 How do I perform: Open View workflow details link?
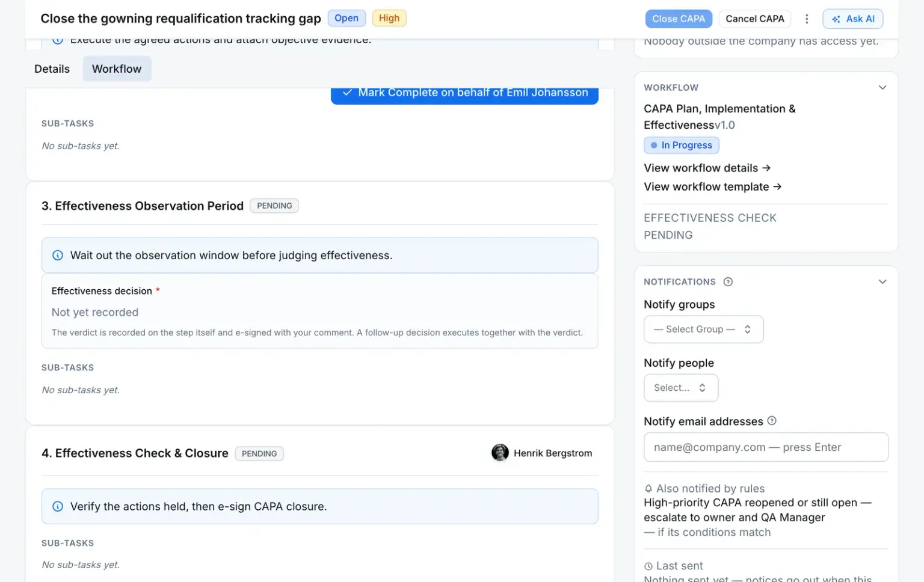pos(707,168)
